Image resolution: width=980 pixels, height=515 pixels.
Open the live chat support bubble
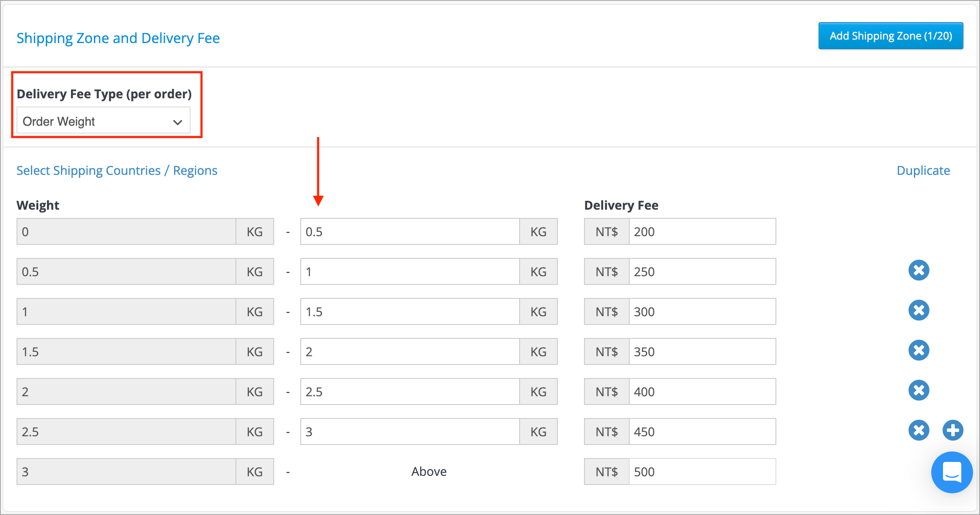(x=952, y=472)
